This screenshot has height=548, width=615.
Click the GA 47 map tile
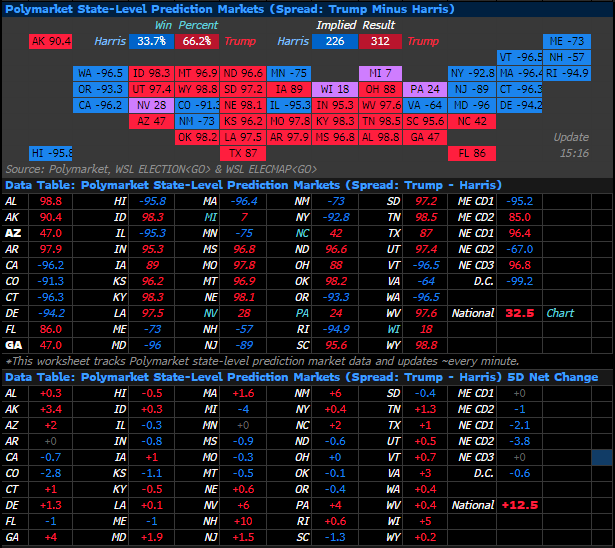coord(425,137)
